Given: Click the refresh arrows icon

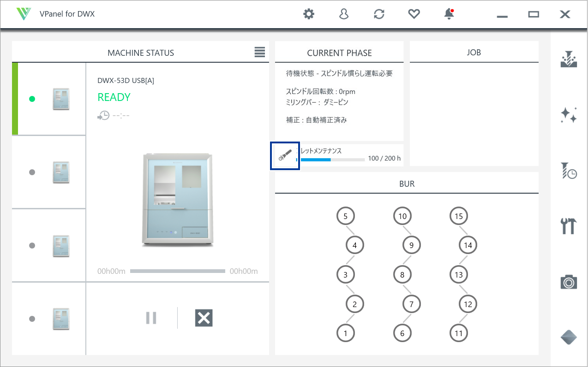Looking at the screenshot, I should [x=379, y=14].
